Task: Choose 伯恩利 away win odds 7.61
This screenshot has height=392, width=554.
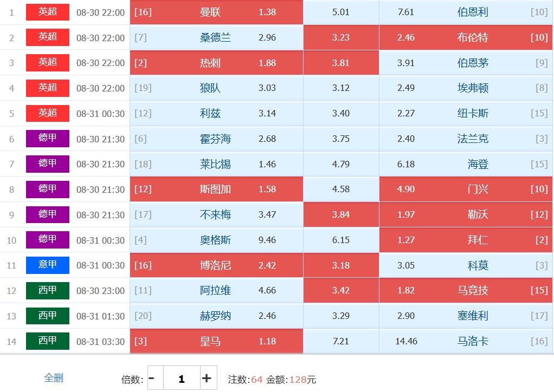Action: tap(466, 12)
